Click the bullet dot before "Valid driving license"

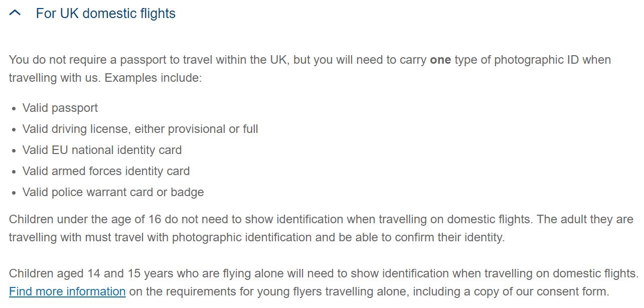click(14, 130)
